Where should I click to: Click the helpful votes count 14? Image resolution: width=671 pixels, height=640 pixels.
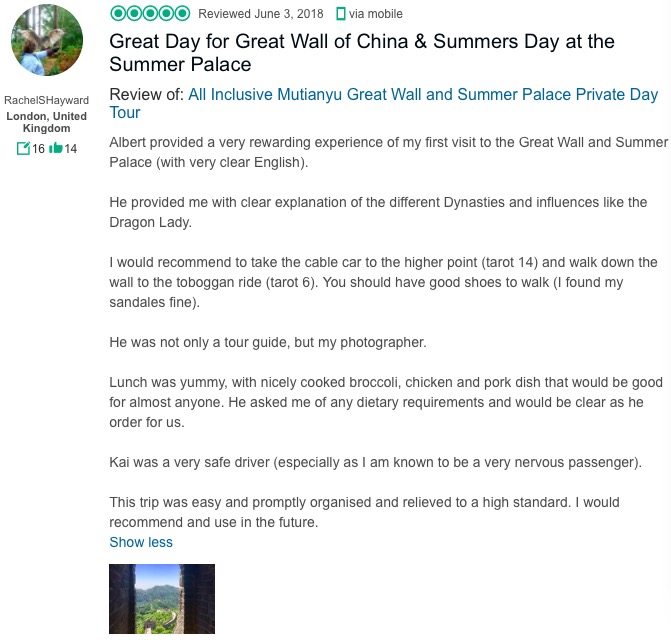pos(70,149)
